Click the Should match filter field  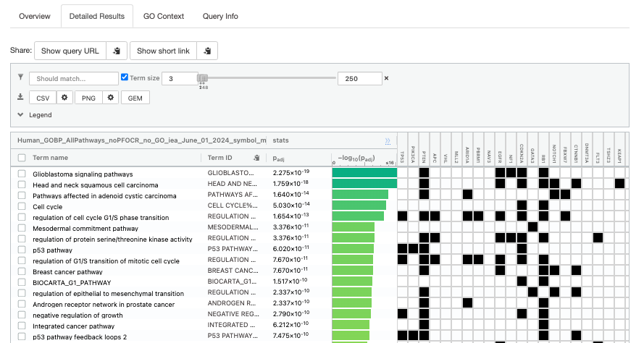click(x=73, y=78)
